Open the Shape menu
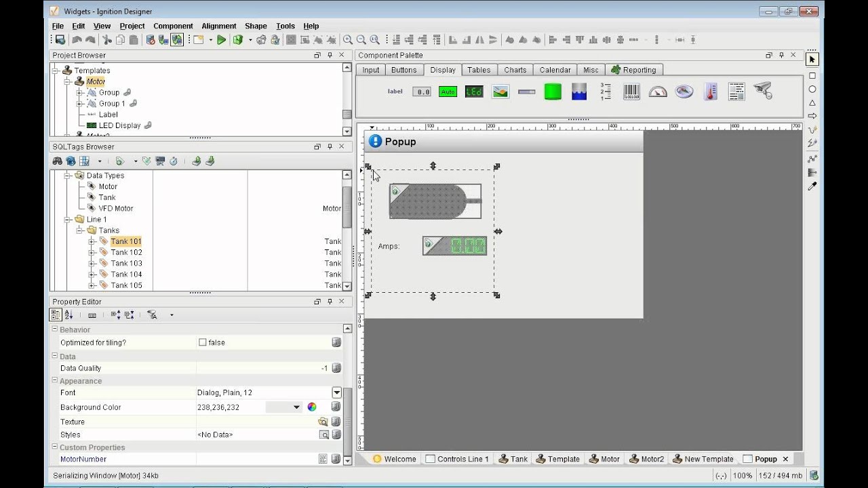 [x=256, y=26]
